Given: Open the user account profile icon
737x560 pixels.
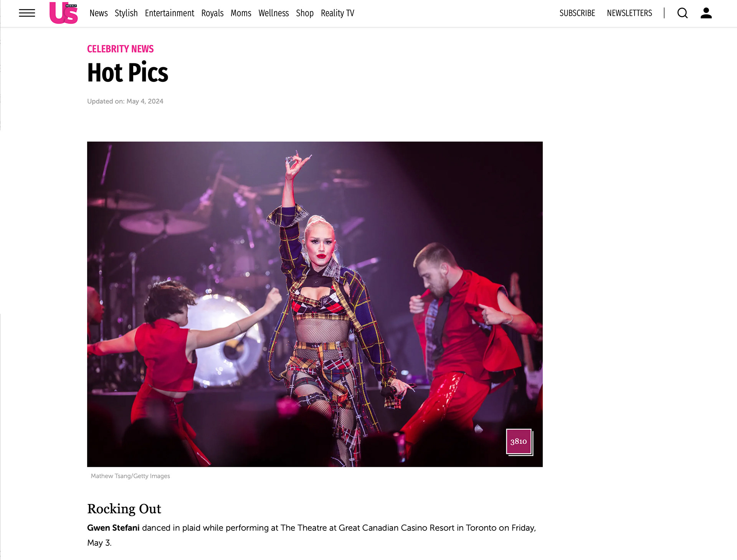Looking at the screenshot, I should point(706,13).
